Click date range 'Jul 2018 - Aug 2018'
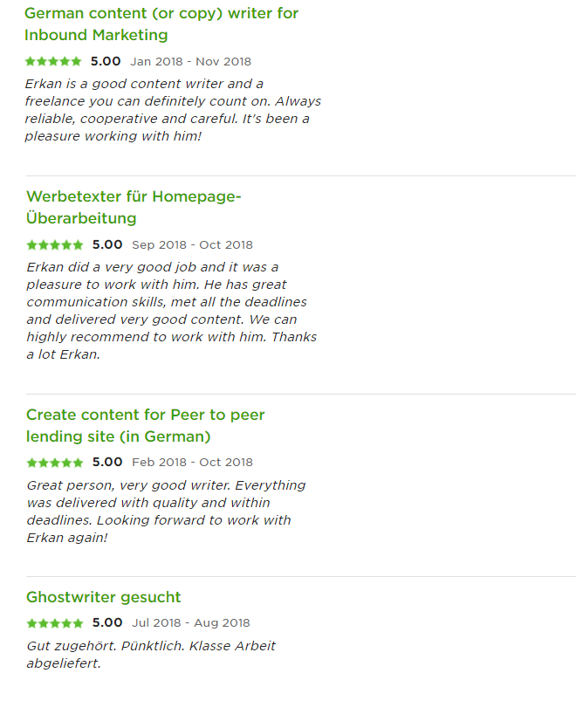This screenshot has width=576, height=728. pyautogui.click(x=191, y=623)
